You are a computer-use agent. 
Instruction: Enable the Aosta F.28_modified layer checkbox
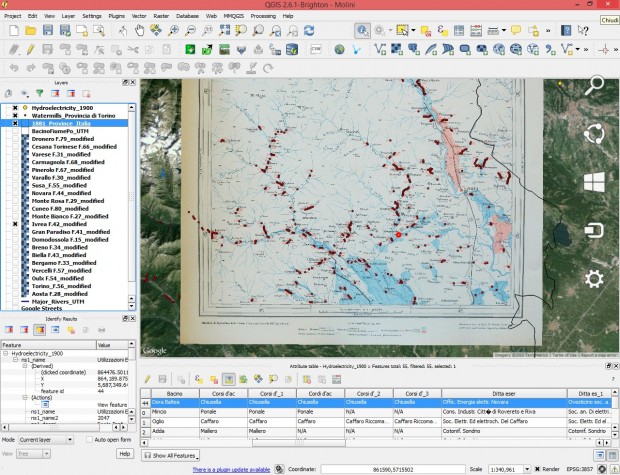[x=15, y=294]
